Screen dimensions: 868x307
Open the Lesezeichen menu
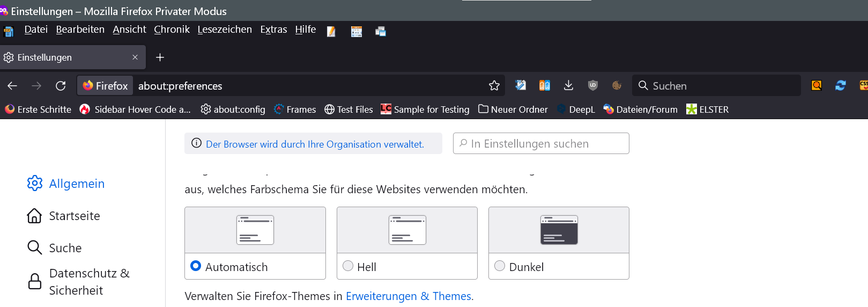pos(224,30)
